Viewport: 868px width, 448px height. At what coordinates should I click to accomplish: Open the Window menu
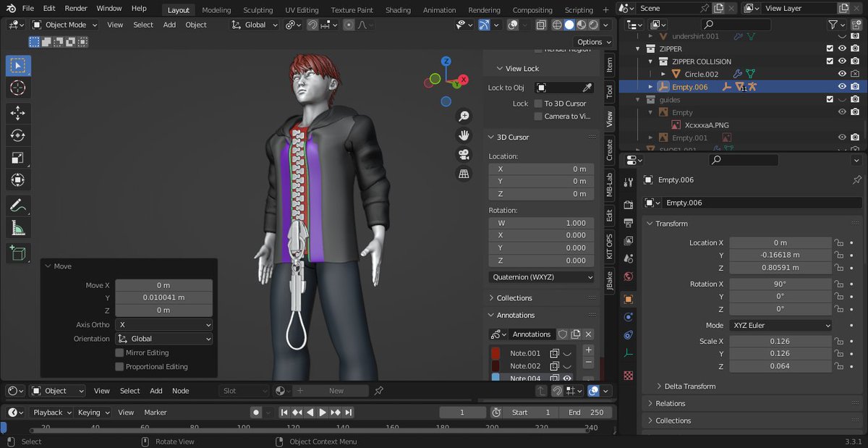click(x=109, y=9)
